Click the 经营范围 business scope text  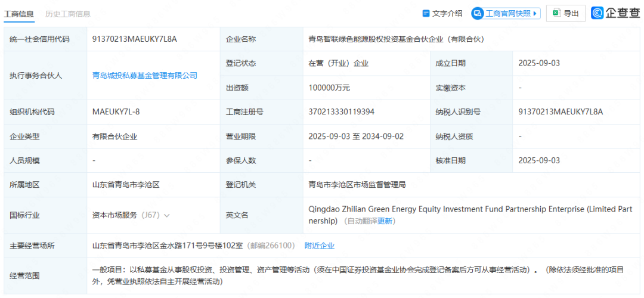[x=358, y=276]
